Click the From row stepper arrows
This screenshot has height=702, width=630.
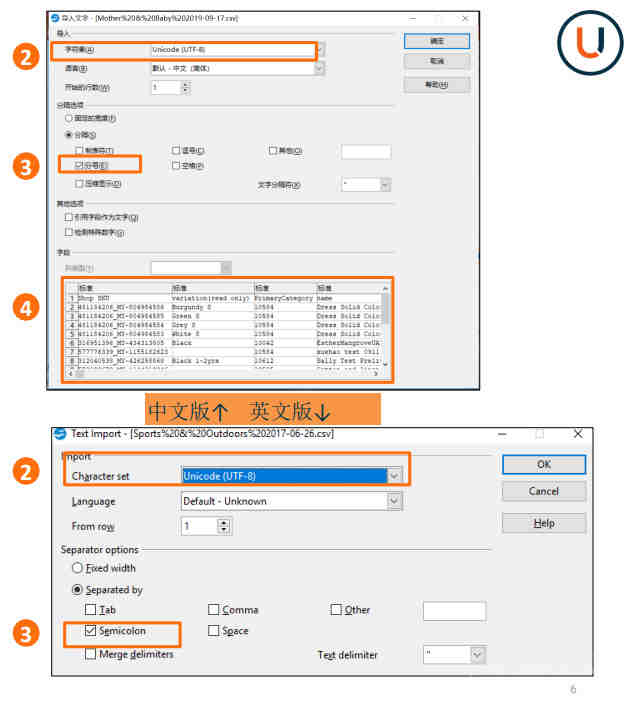coord(224,526)
